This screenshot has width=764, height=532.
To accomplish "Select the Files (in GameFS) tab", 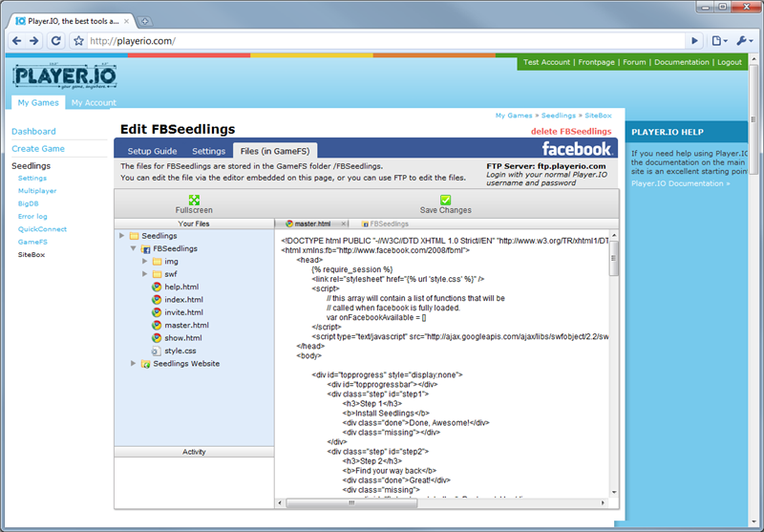I will point(275,151).
